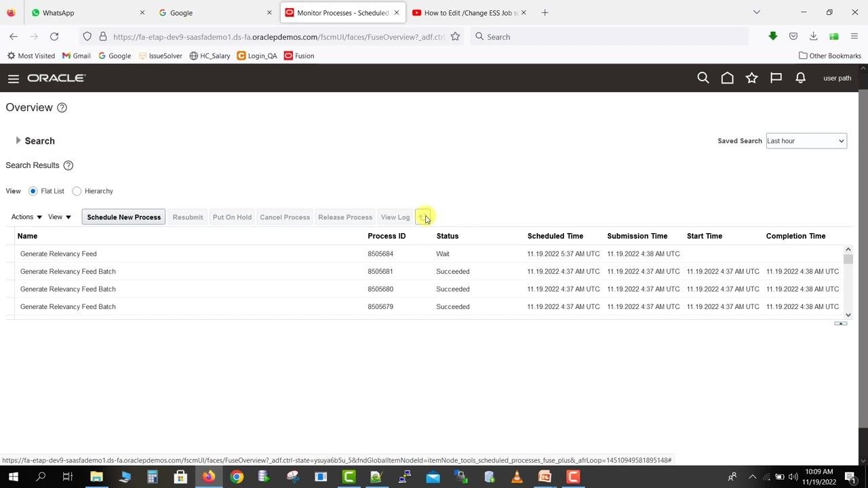868x488 pixels.
Task: Open the Gmail bookmark
Action: pyautogui.click(x=76, y=56)
